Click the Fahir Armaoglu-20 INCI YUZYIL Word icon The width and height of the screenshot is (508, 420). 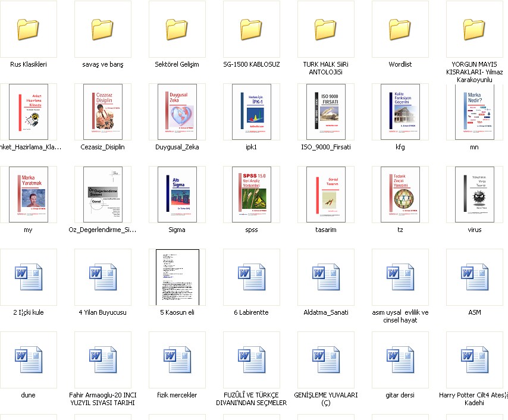103,359
